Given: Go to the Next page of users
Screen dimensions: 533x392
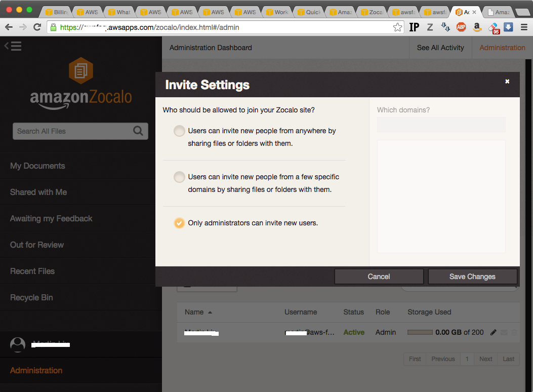Looking at the screenshot, I should (x=486, y=359).
